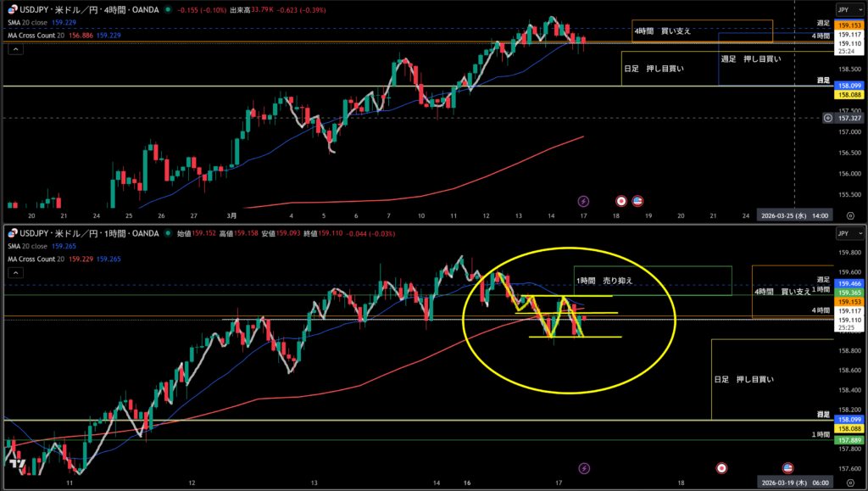Click the US flag economic event in upper chart
This screenshot has height=491, width=868.
pos(637,201)
